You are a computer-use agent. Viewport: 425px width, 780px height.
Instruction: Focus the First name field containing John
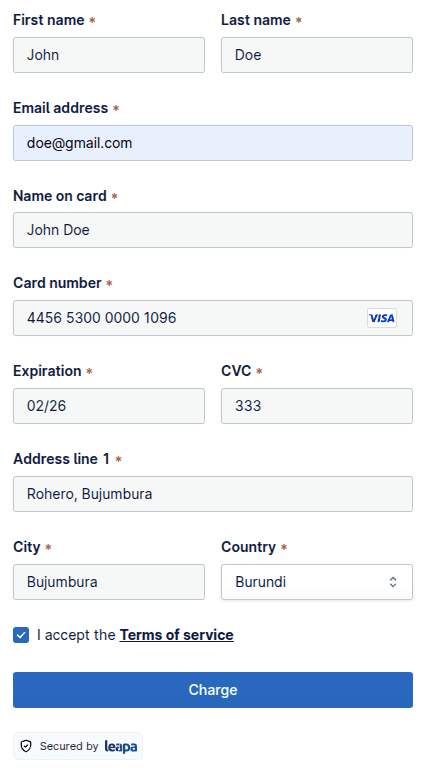pyautogui.click(x=109, y=55)
